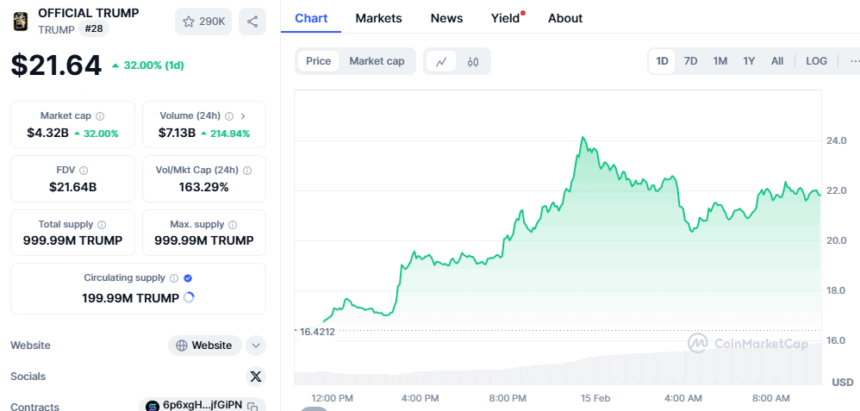Select the Price chart toggle
860x411 pixels.
[x=318, y=61]
